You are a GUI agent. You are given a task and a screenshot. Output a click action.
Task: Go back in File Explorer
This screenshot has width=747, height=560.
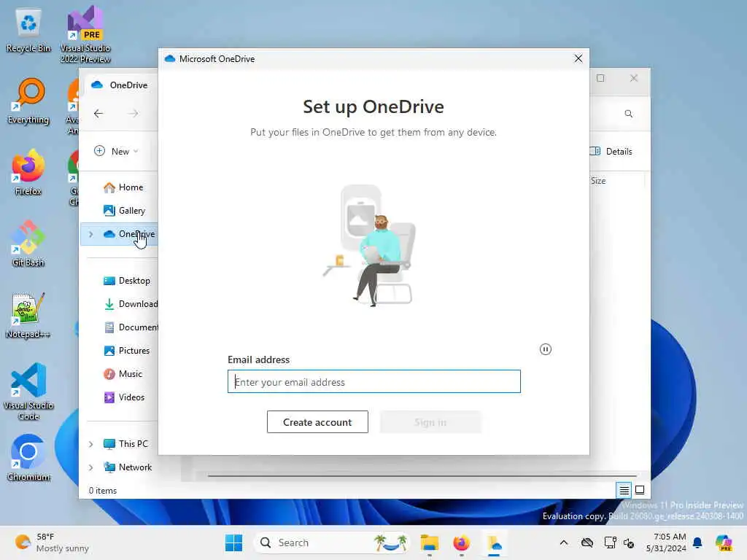click(98, 113)
